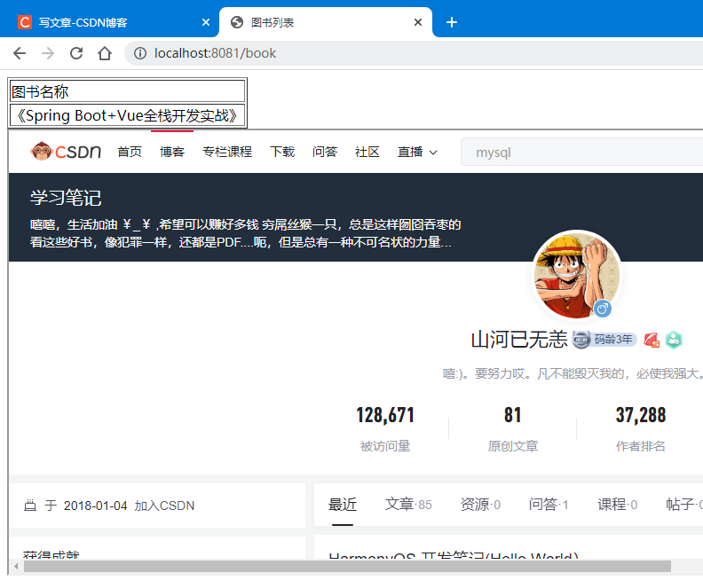Open a new tab with plus button
Screen dimensions: 703x588
[452, 22]
